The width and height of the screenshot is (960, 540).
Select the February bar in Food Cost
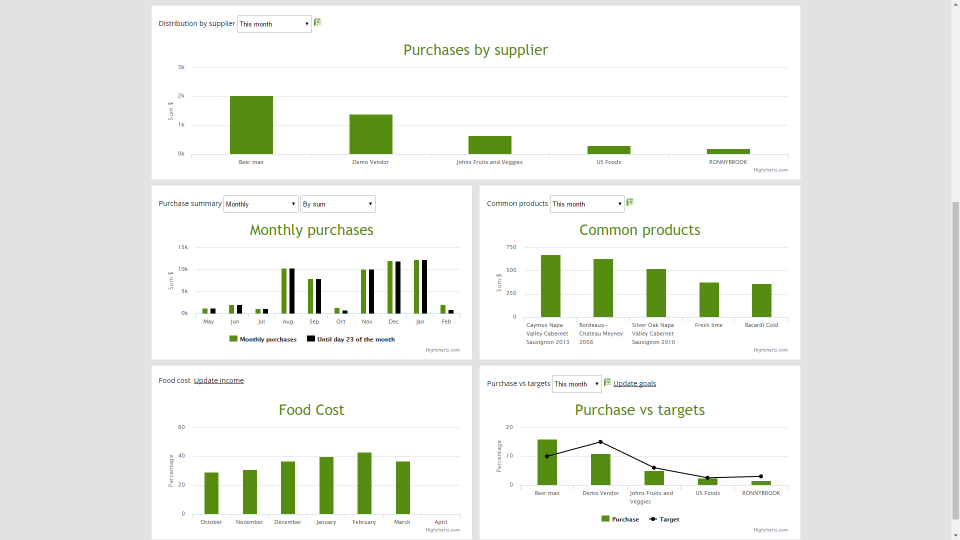364,484
